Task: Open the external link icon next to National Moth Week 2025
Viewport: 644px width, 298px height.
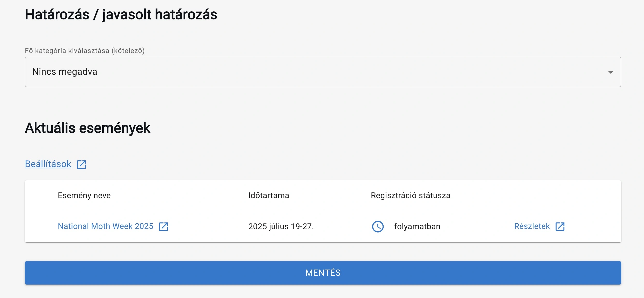Action: 164,226
